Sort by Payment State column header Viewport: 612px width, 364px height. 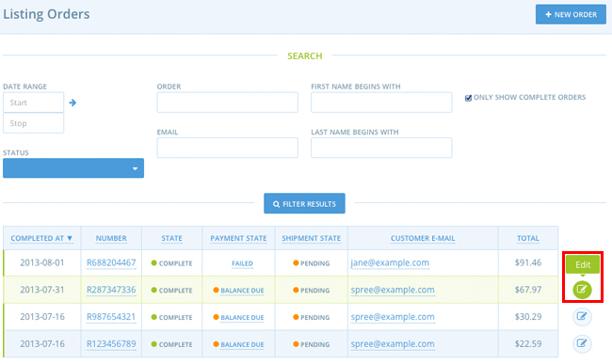[238, 238]
